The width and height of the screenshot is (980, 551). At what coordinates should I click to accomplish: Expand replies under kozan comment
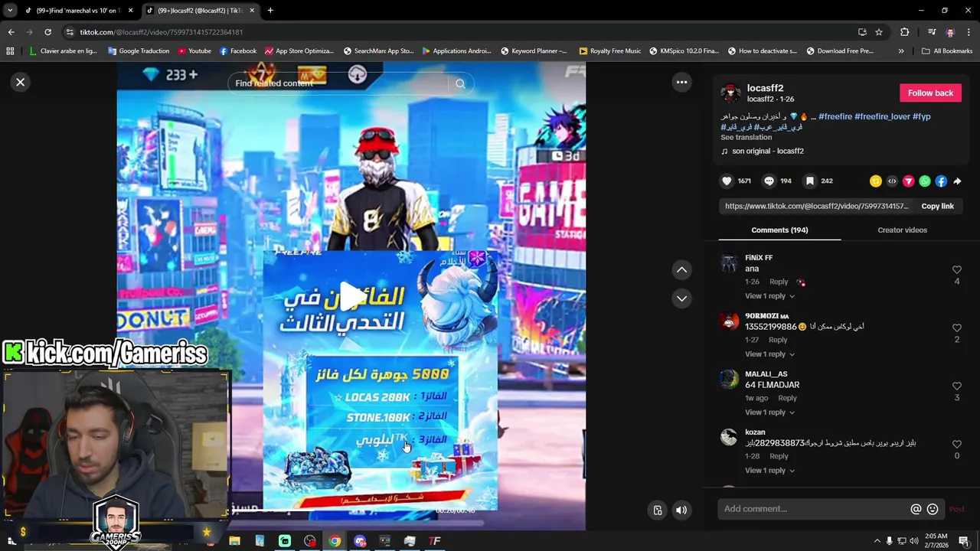pos(769,471)
